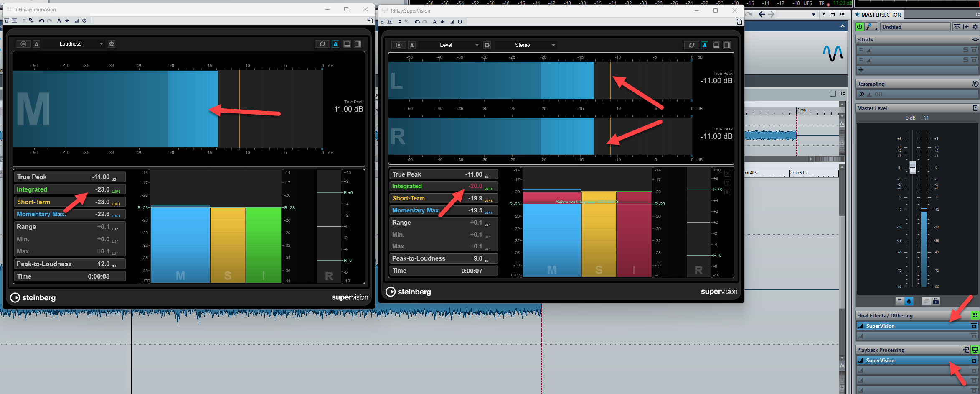
Task: Add an effect with the plus button
Action: point(861,70)
